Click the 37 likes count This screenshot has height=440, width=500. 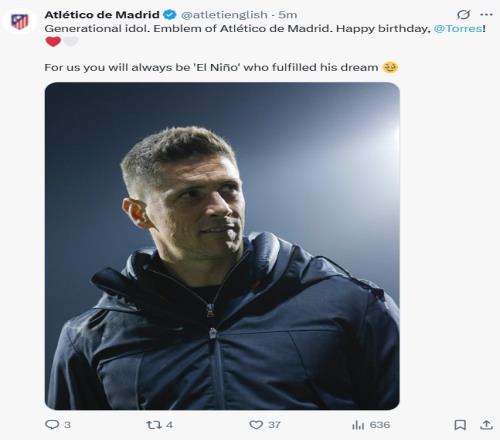(x=274, y=425)
